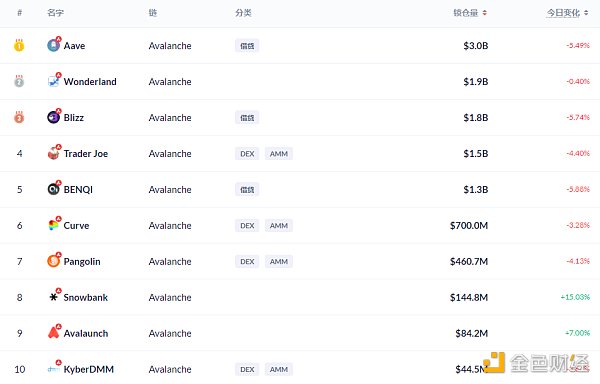This screenshot has height=384, width=600.
Task: Sort by the 锁仓量 column arrows
Action: [484, 13]
